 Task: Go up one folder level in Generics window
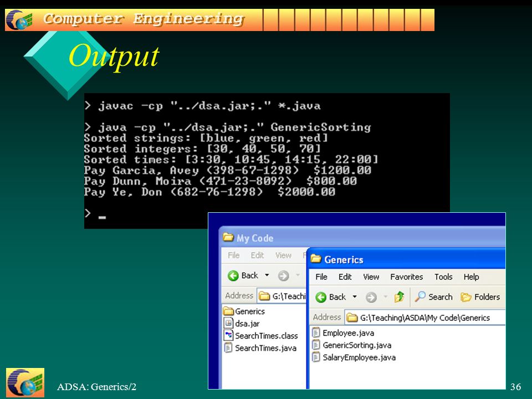coord(400,297)
